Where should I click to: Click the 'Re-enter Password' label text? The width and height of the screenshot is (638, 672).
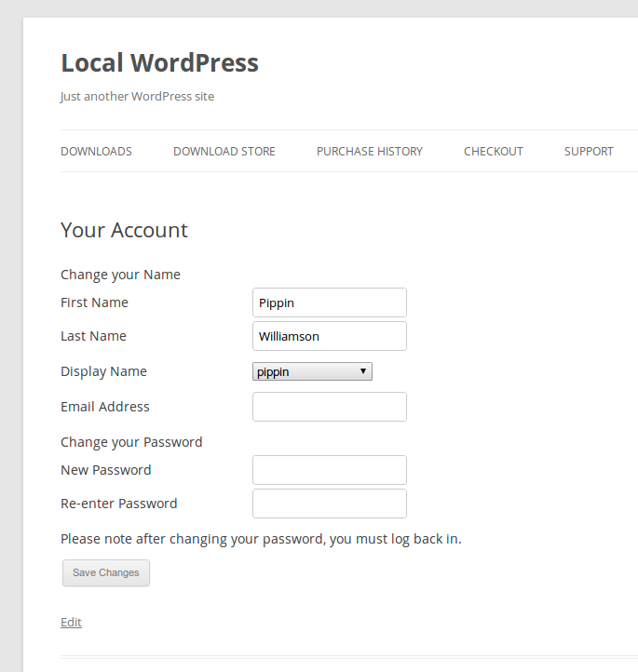click(119, 504)
